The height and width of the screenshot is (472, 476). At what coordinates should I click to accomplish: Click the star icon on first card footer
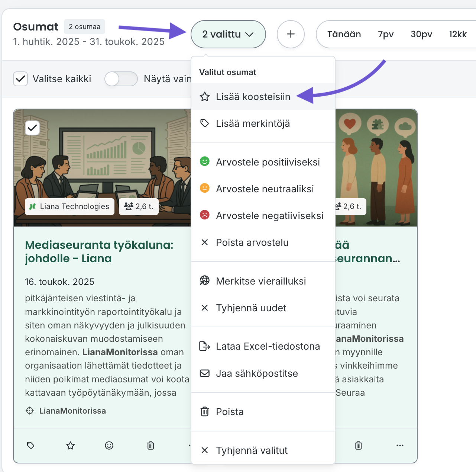point(71,445)
